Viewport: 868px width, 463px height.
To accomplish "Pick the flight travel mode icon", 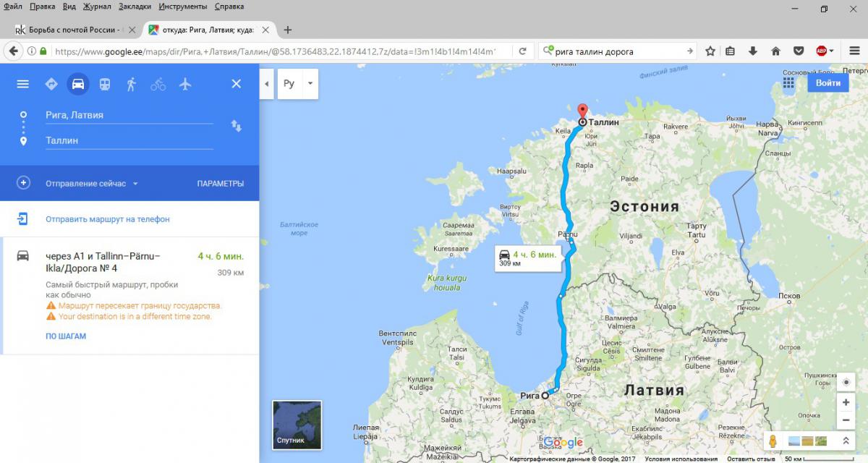I will click(184, 84).
